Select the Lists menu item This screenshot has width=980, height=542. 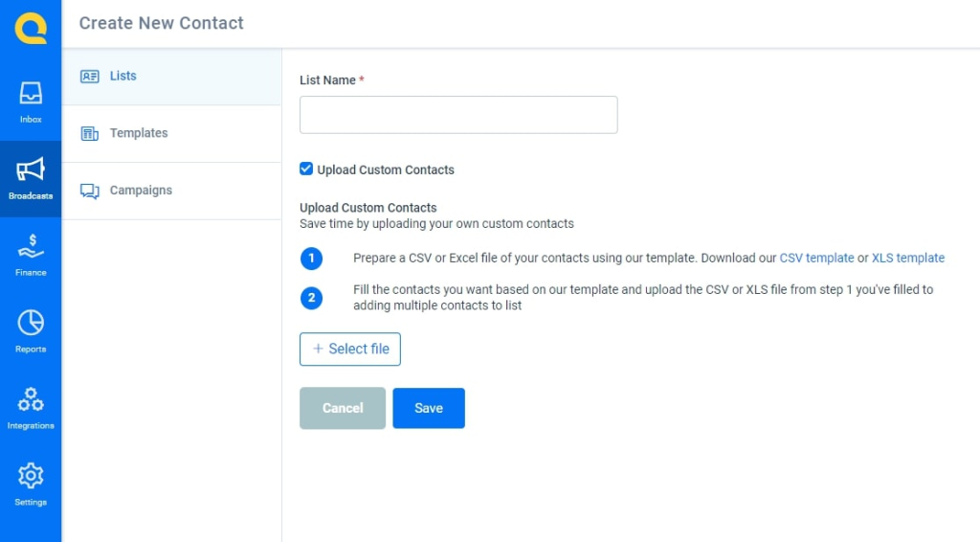tap(172, 77)
